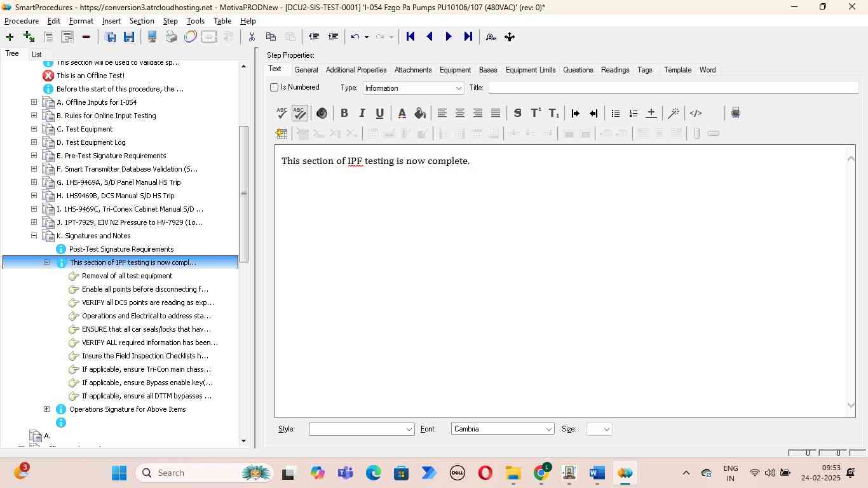The width and height of the screenshot is (868, 488).
Task: Justify the step text
Action: 496,113
